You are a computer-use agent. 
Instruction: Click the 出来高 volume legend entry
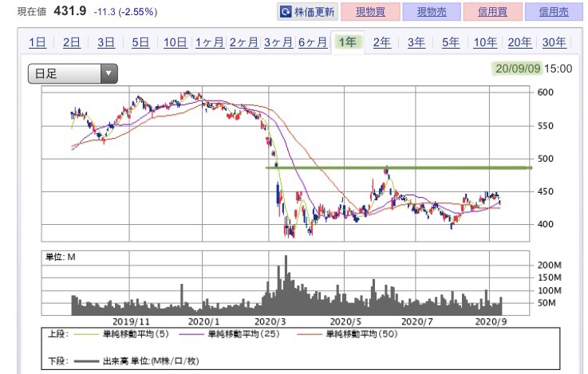coord(136,361)
